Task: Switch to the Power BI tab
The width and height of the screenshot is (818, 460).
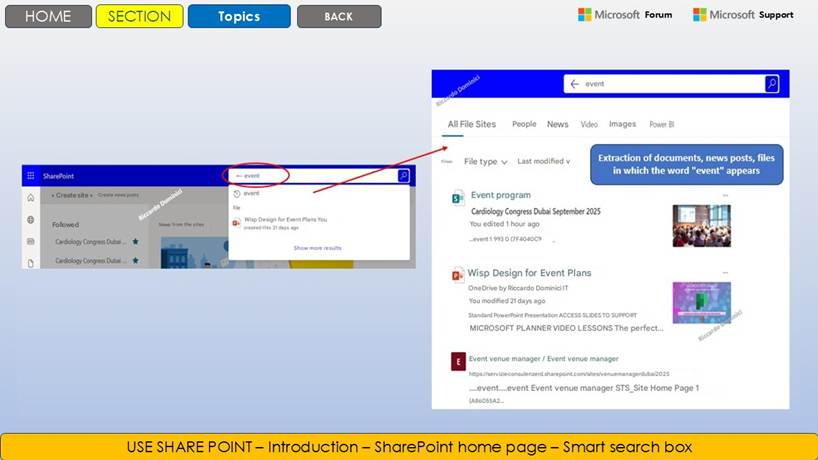Action: 661,124
